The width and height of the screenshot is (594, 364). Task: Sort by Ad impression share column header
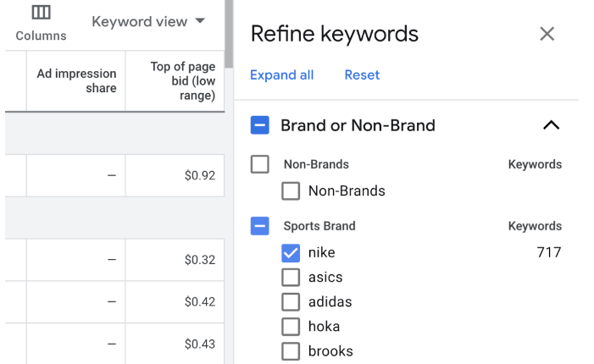coord(76,81)
